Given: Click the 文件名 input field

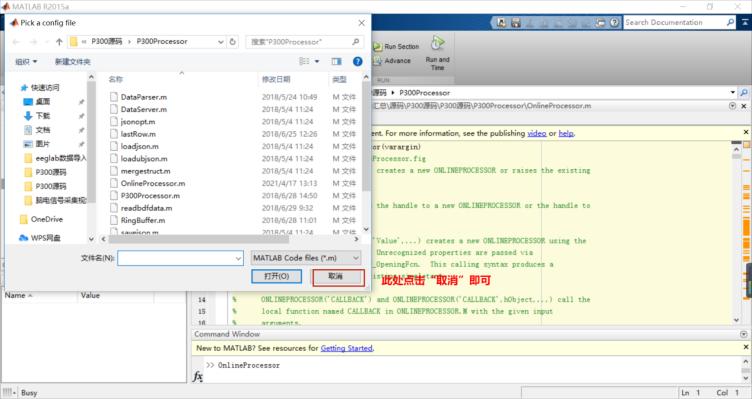Looking at the screenshot, I should coord(180,258).
